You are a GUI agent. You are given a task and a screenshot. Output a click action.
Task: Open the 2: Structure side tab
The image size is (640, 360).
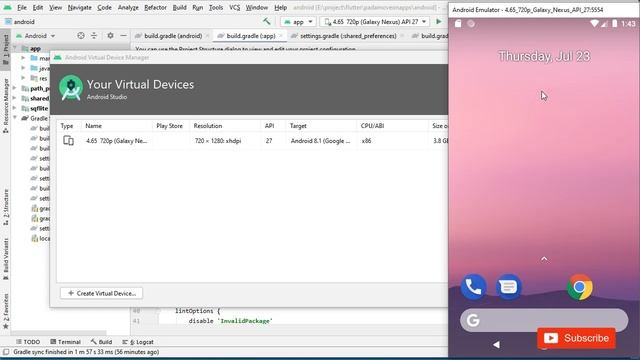click(x=6, y=207)
